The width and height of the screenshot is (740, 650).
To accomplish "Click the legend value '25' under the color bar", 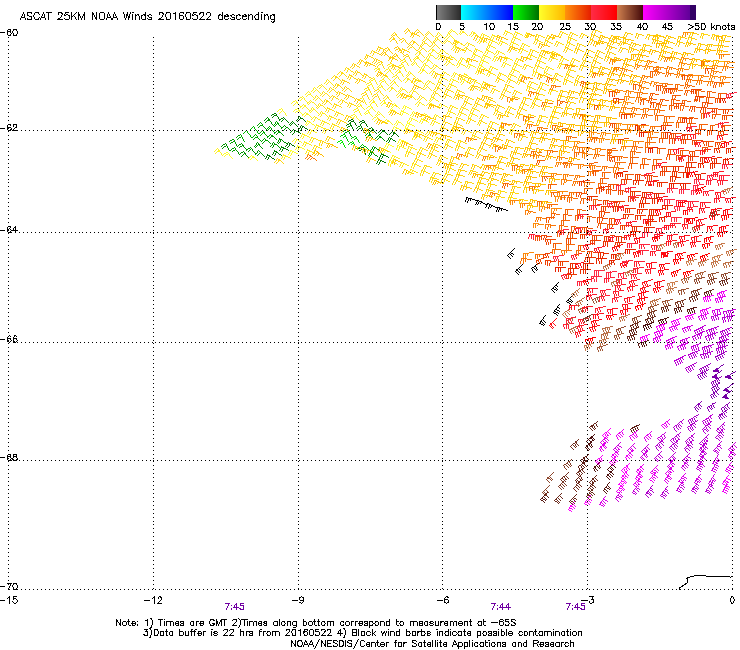I will pyautogui.click(x=565, y=27).
